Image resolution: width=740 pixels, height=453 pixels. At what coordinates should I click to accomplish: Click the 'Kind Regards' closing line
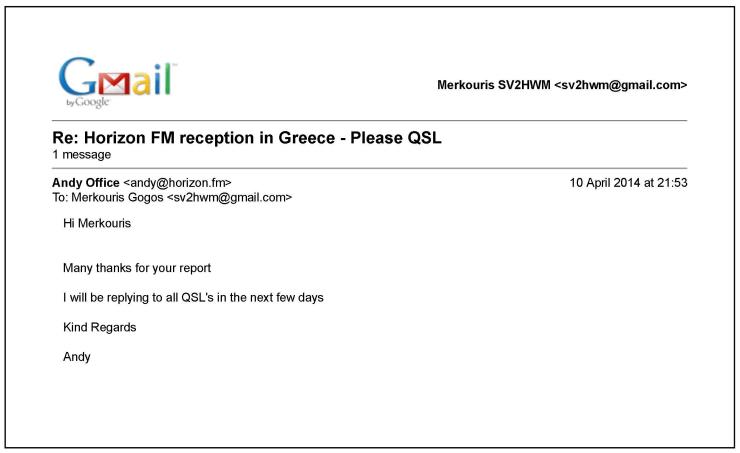coord(100,327)
